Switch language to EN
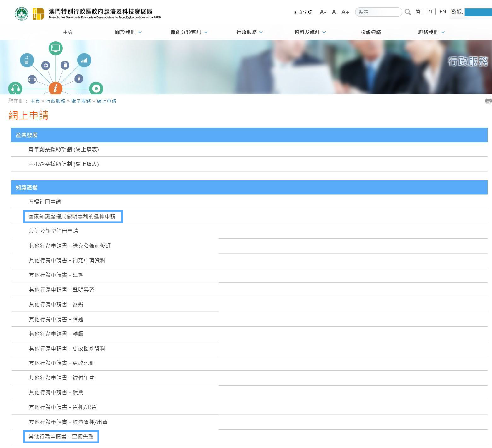The width and height of the screenshot is (492, 448). 442,12
